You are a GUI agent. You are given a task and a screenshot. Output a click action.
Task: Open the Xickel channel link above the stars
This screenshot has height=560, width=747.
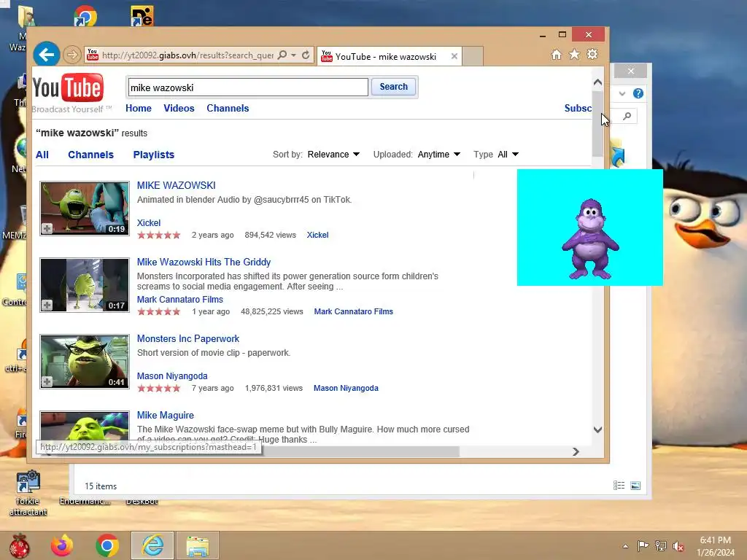click(149, 223)
